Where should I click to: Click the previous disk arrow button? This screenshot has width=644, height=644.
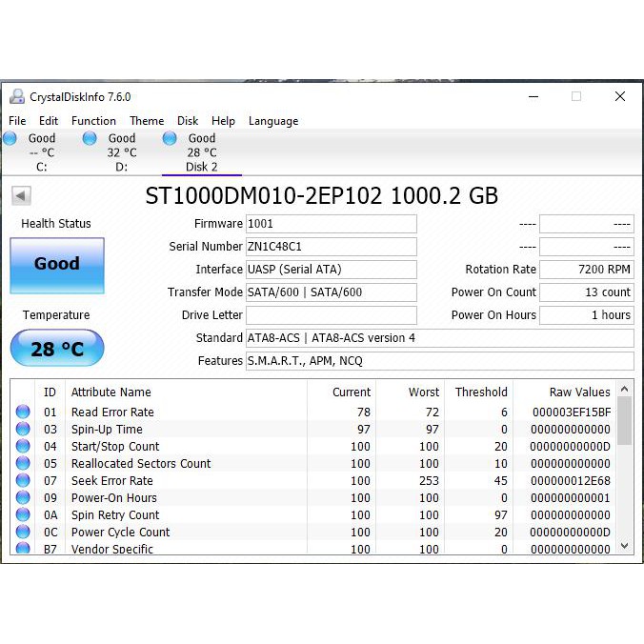[x=21, y=195]
